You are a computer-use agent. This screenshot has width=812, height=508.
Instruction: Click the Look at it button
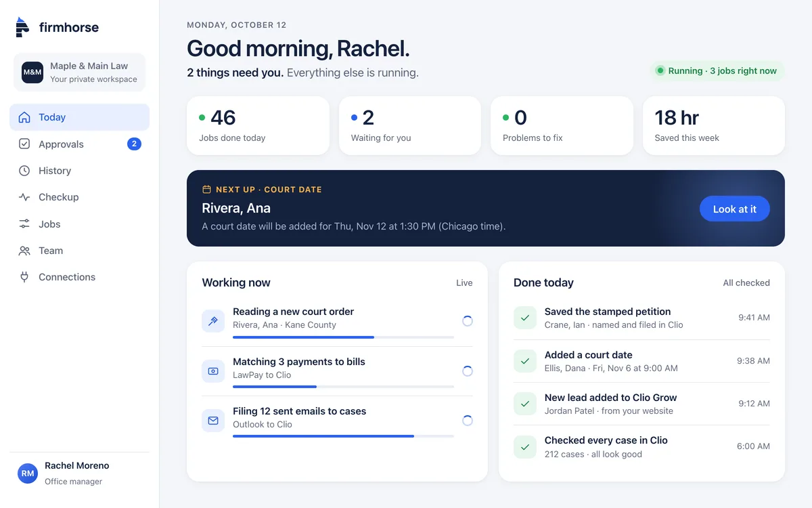point(735,209)
